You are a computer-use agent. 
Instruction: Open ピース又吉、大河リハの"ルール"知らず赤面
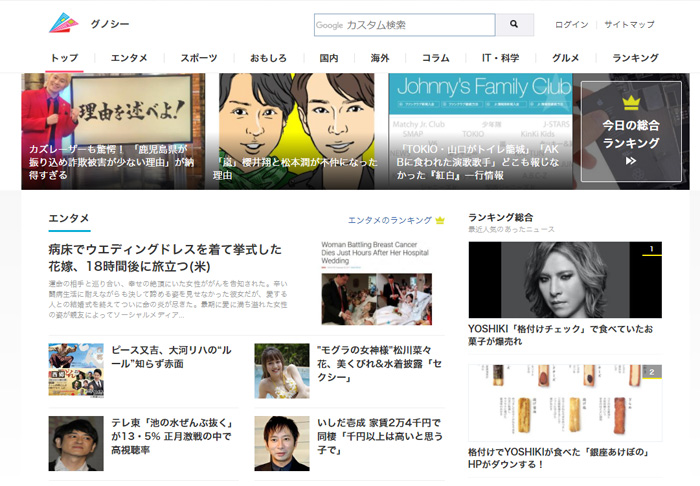point(171,357)
